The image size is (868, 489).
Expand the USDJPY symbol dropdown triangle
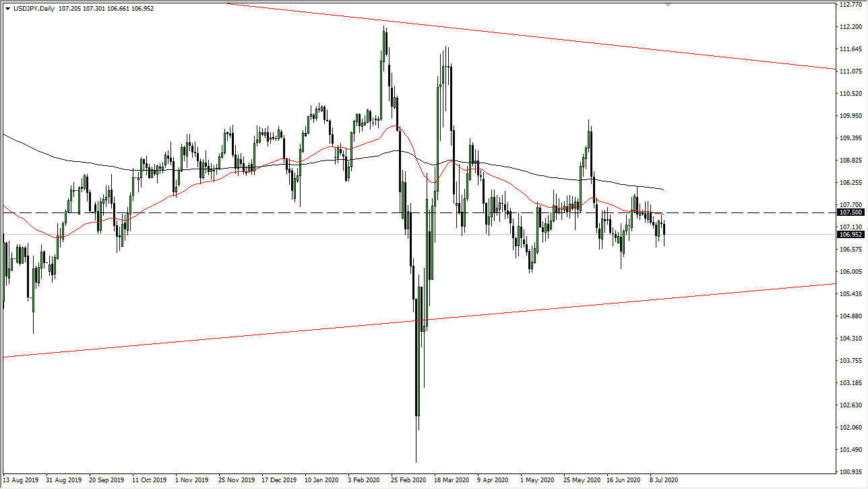7,9
